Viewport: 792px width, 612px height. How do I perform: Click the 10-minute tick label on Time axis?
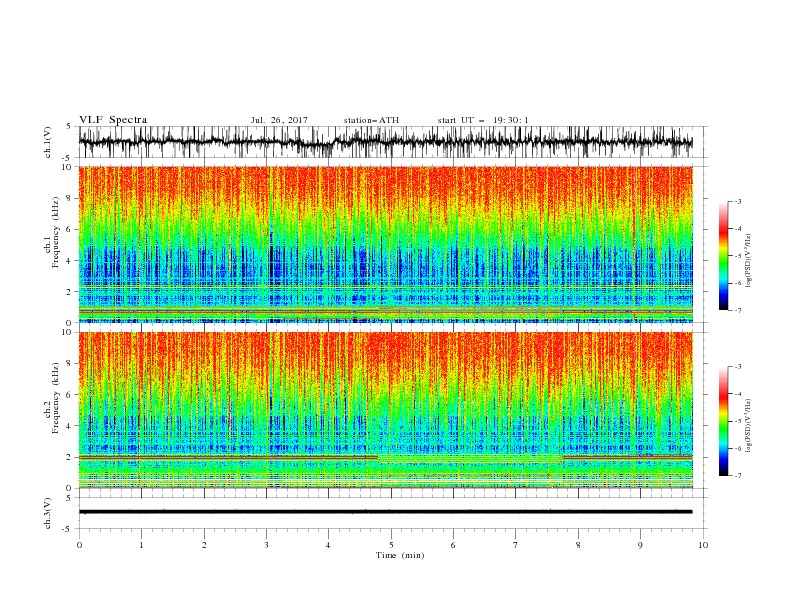click(703, 545)
